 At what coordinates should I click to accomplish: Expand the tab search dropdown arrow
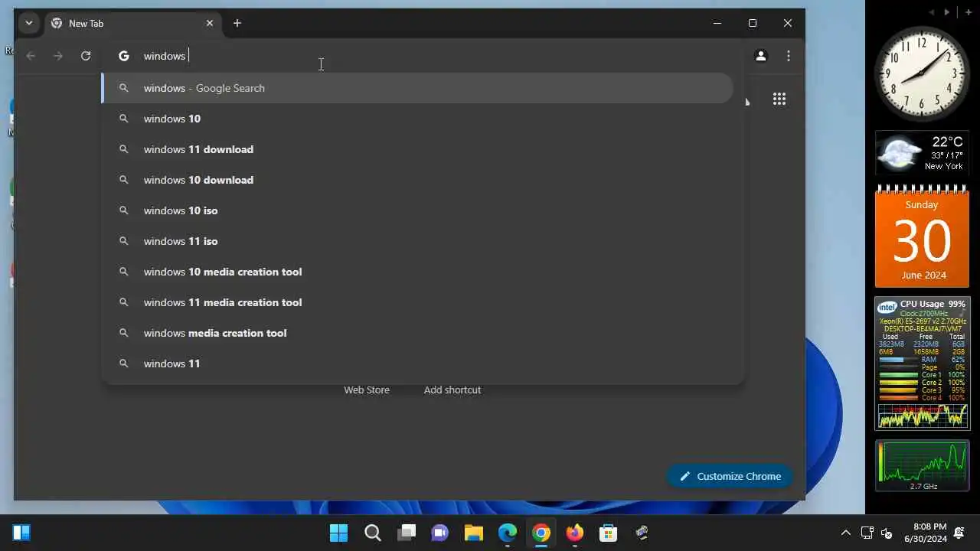[29, 23]
